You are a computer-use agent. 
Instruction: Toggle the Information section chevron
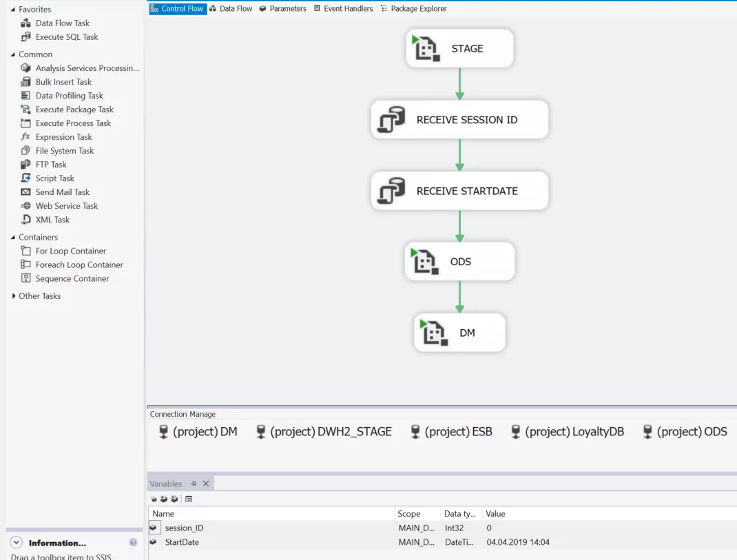[x=16, y=543]
